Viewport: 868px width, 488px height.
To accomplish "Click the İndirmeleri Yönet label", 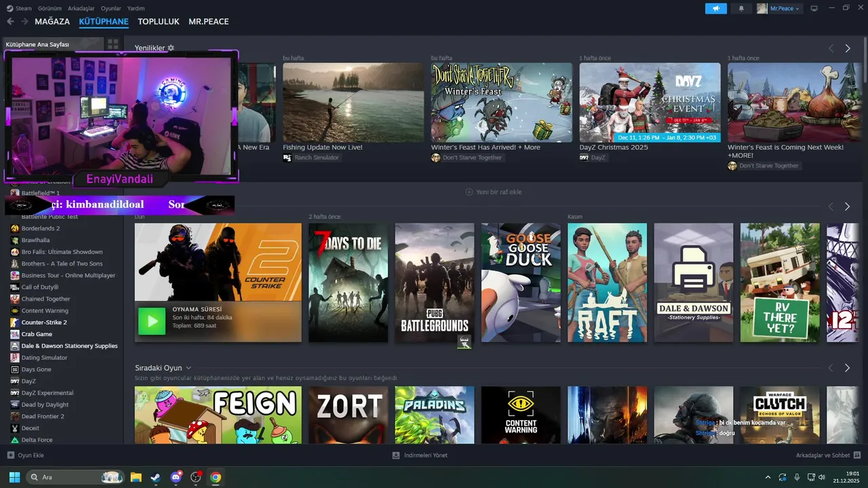I will point(426,455).
